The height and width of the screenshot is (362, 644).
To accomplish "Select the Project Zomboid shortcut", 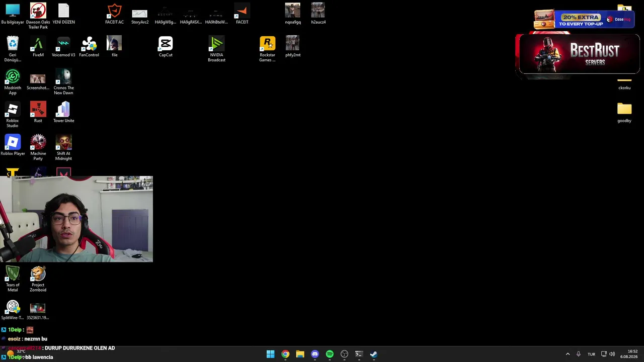I will tap(38, 279).
